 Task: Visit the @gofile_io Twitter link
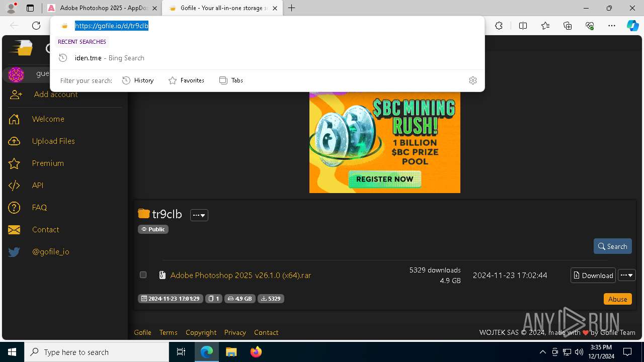[50, 252]
